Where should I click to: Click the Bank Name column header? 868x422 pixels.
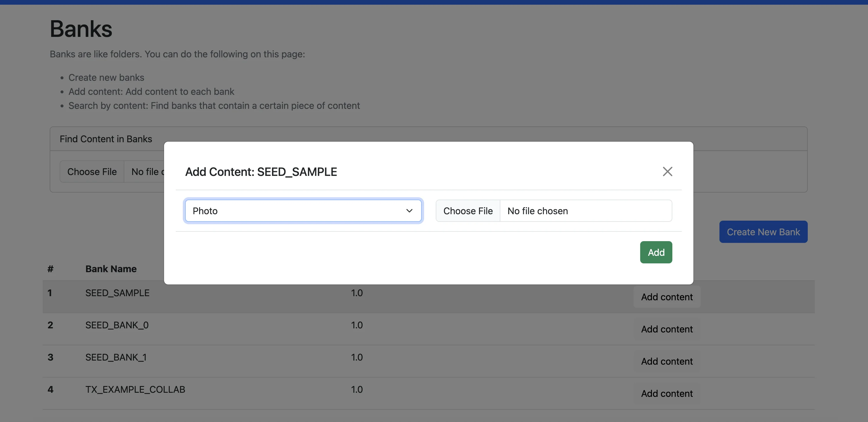[111, 269]
